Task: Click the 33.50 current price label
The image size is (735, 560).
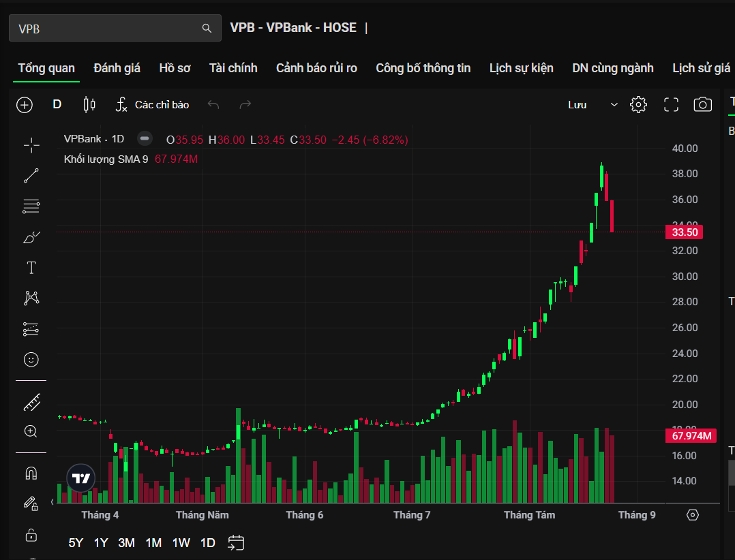Action: (685, 232)
